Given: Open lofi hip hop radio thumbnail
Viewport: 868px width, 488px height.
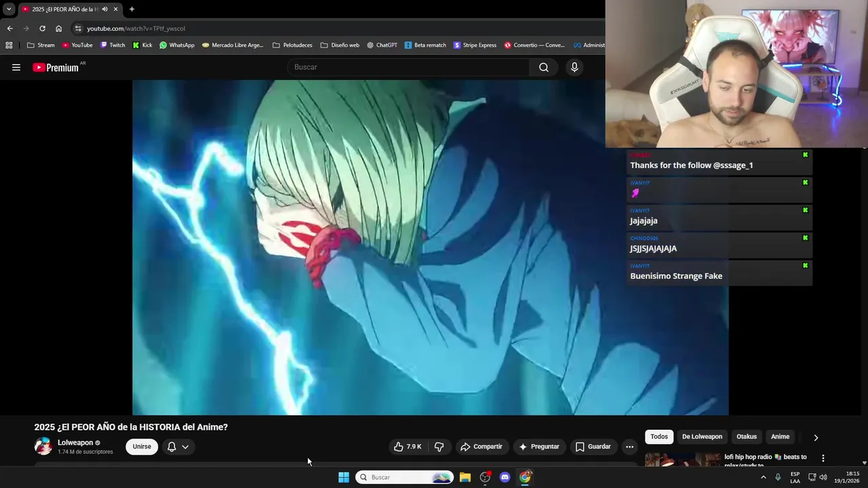Looking at the screenshot, I should coord(683,460).
